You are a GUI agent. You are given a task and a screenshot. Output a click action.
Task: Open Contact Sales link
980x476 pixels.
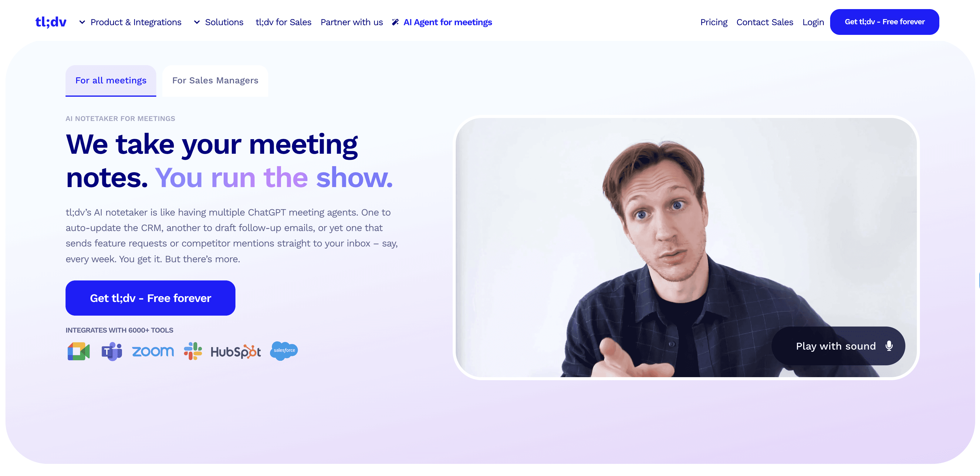[765, 22]
